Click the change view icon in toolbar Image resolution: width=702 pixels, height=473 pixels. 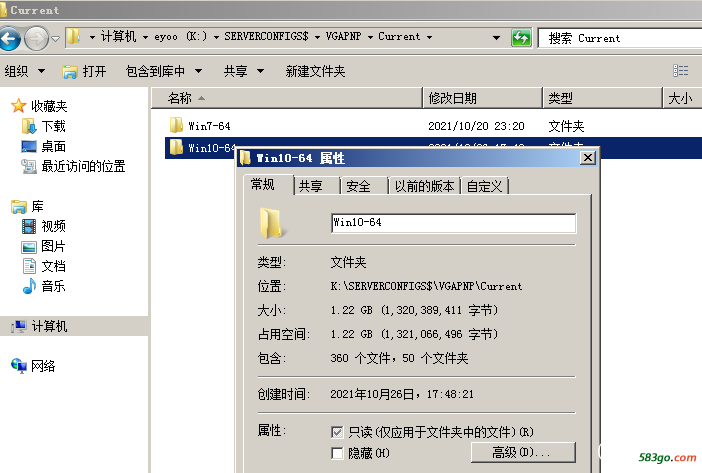point(680,71)
